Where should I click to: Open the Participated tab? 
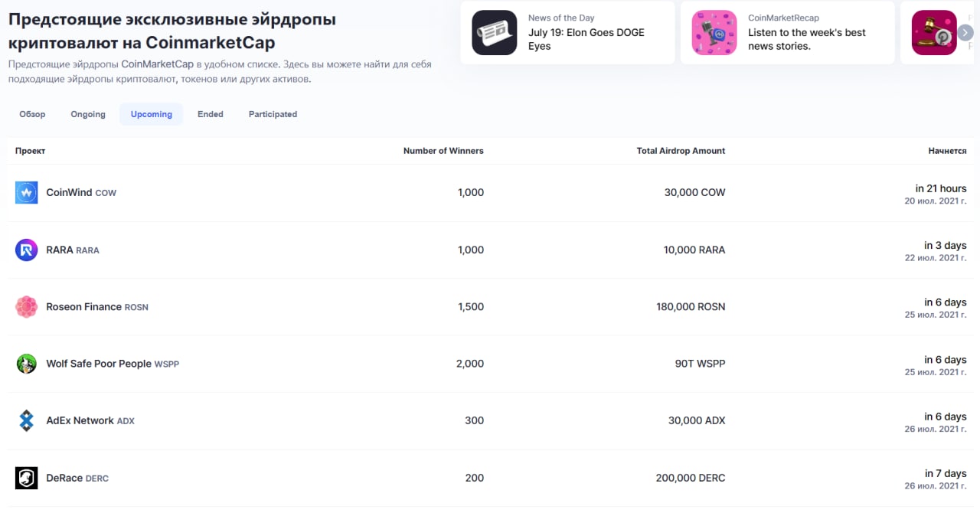[x=273, y=114]
